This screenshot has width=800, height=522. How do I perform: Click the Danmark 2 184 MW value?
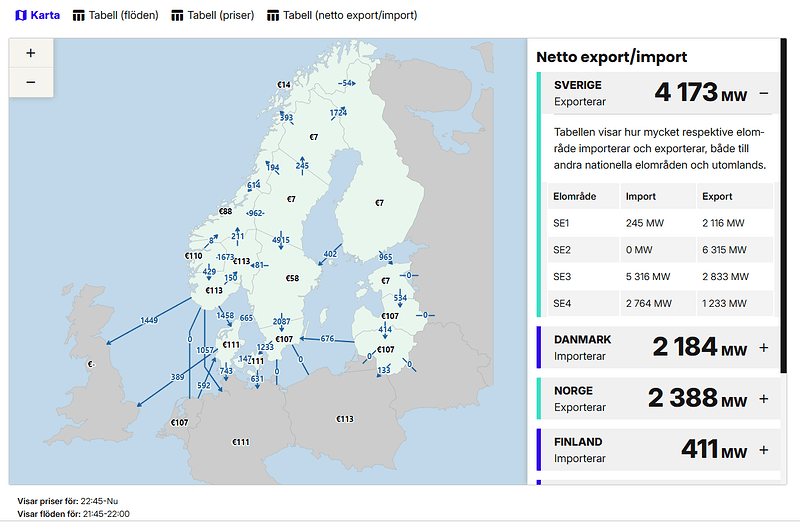(699, 347)
